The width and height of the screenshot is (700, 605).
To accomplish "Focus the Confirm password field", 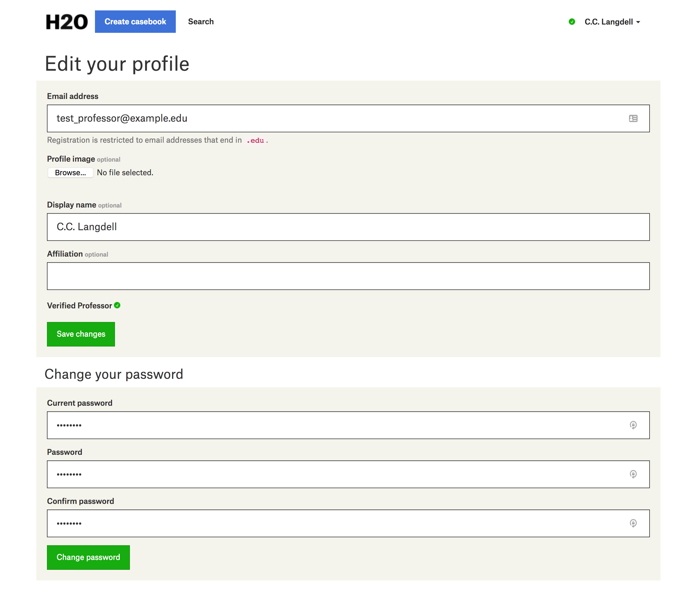I will [348, 523].
